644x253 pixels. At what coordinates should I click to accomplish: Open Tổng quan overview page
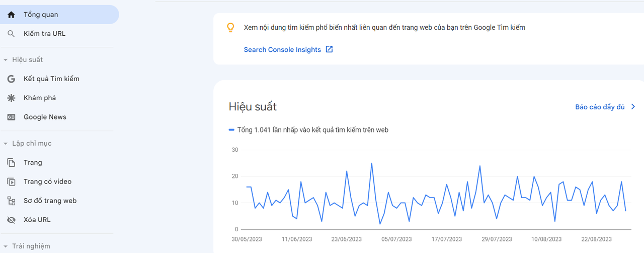[x=59, y=15]
